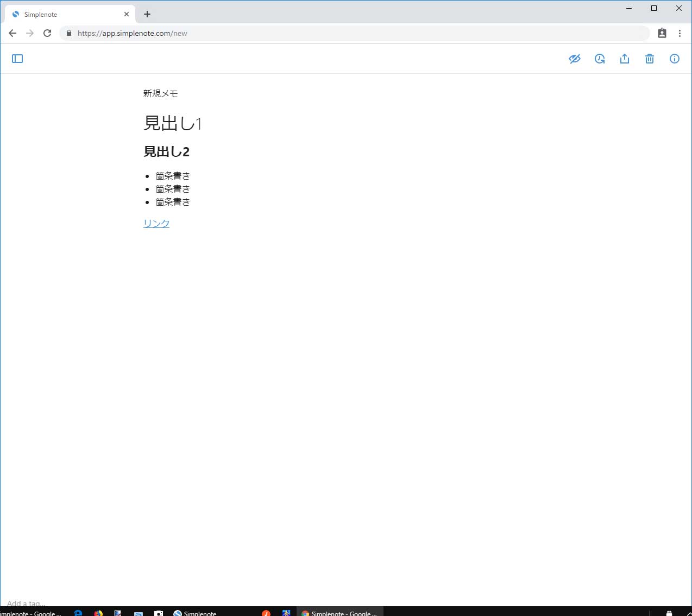Reload the Simplenote page

(x=47, y=33)
